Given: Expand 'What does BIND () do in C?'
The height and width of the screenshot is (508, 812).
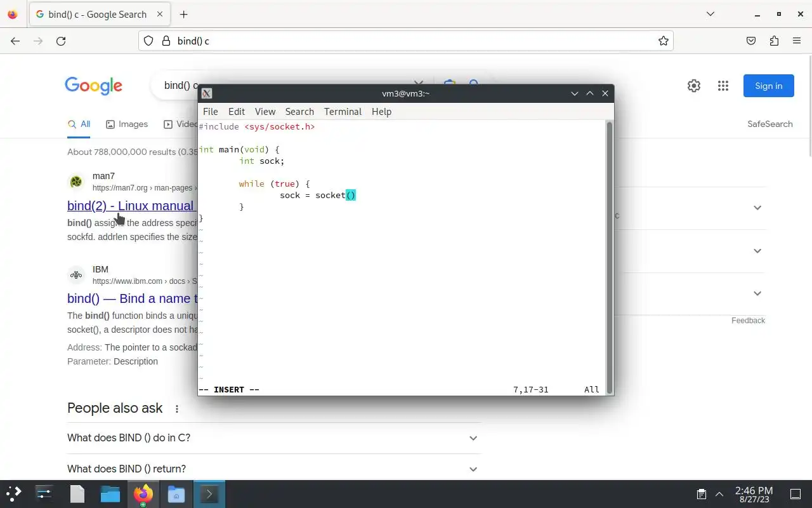Looking at the screenshot, I should click(274, 438).
